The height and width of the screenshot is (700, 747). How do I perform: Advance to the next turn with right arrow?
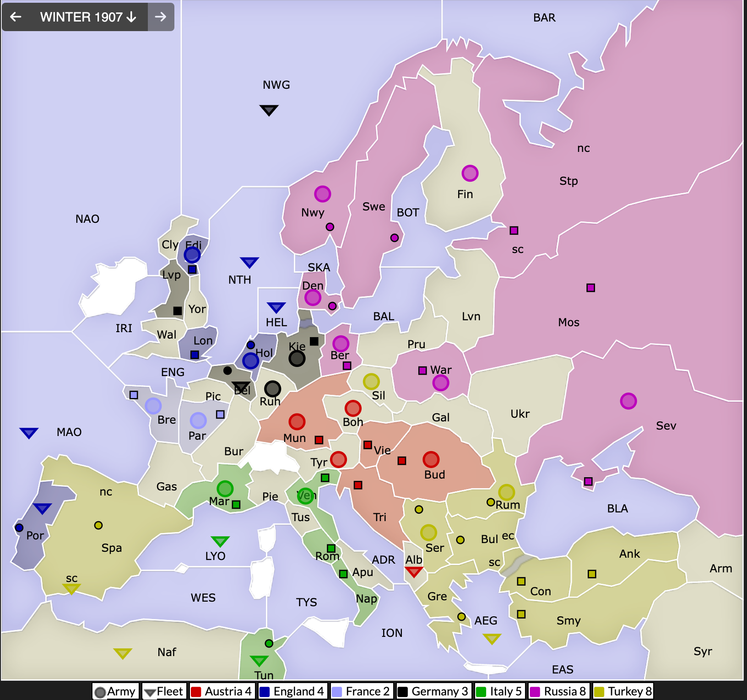[160, 17]
